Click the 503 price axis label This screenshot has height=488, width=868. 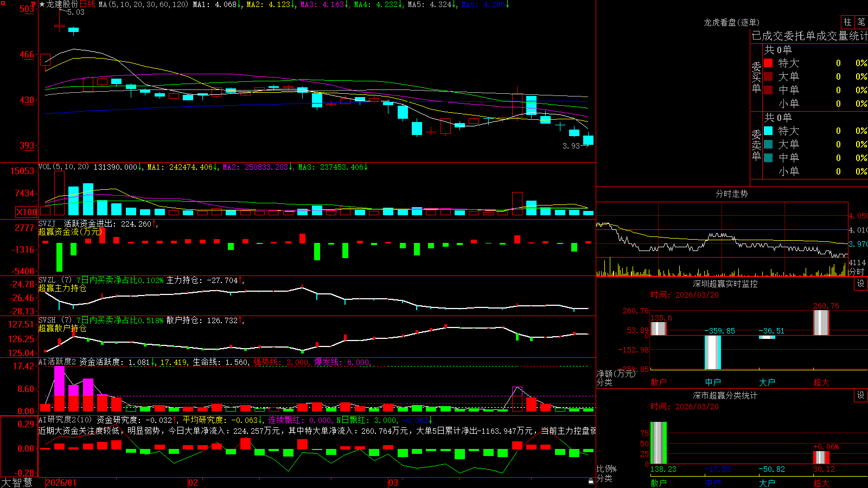27,9
